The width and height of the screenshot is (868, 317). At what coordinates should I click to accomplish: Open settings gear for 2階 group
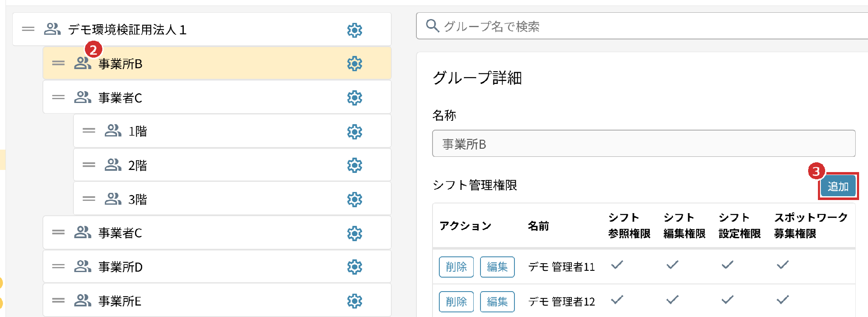click(x=354, y=165)
